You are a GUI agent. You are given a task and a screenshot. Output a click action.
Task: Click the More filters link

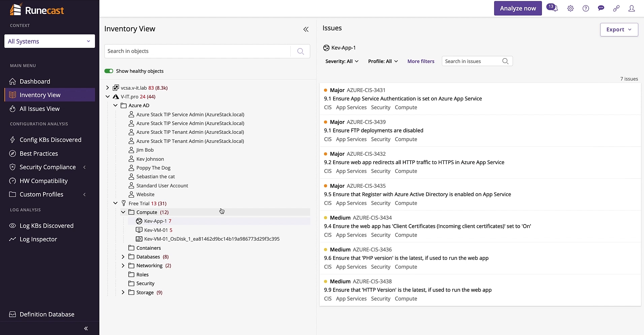click(421, 61)
